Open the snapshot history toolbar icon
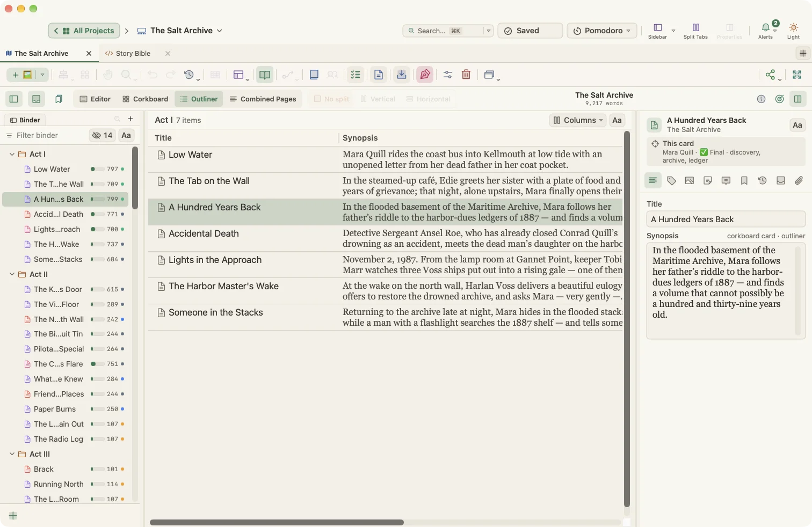This screenshot has height=527, width=812. pyautogui.click(x=189, y=75)
